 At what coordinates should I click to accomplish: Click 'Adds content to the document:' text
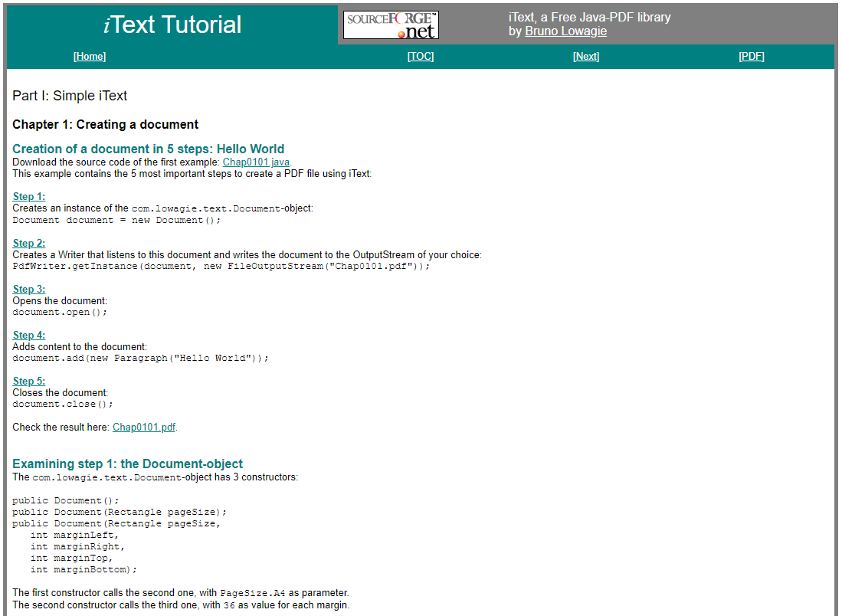(x=80, y=347)
